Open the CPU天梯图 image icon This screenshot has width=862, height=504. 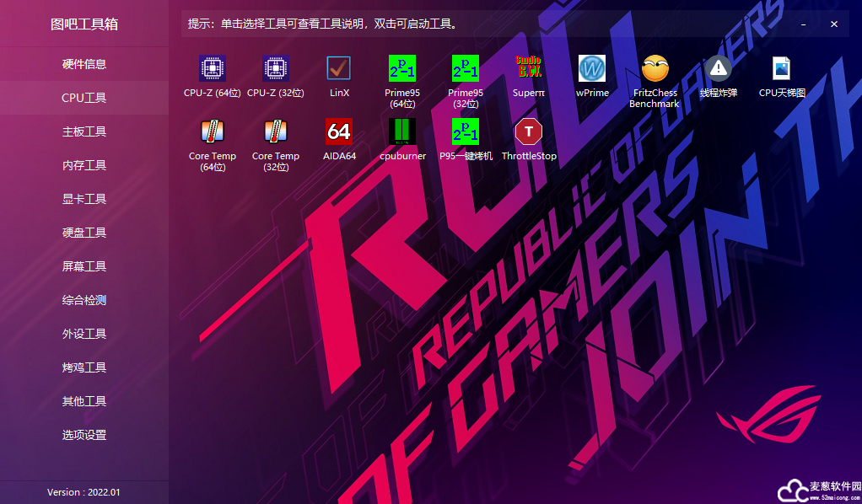[782, 69]
